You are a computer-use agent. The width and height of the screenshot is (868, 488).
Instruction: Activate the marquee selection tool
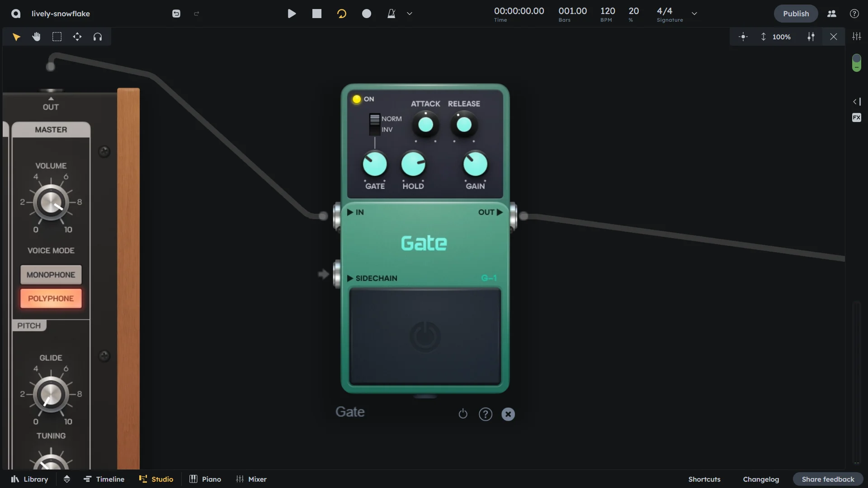[57, 37]
